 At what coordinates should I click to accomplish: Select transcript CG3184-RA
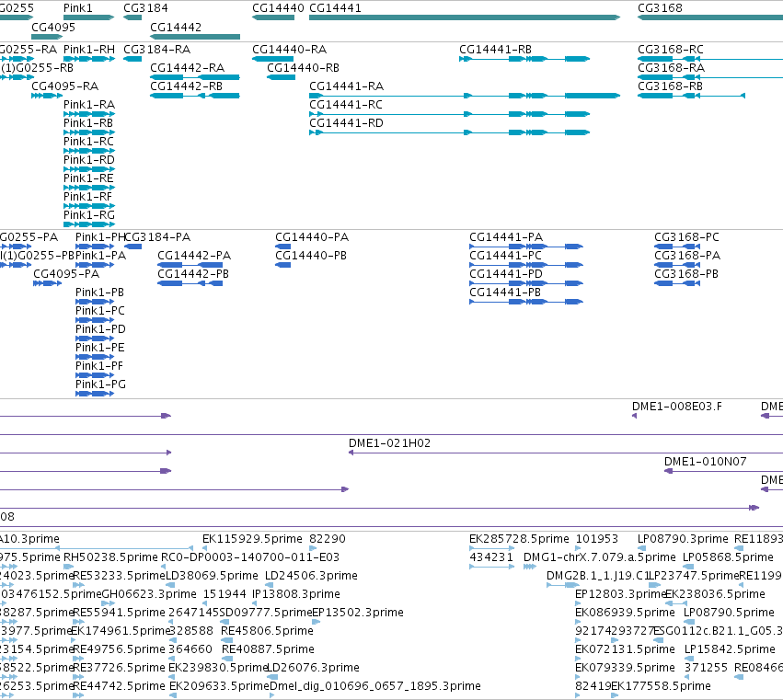pos(132,59)
